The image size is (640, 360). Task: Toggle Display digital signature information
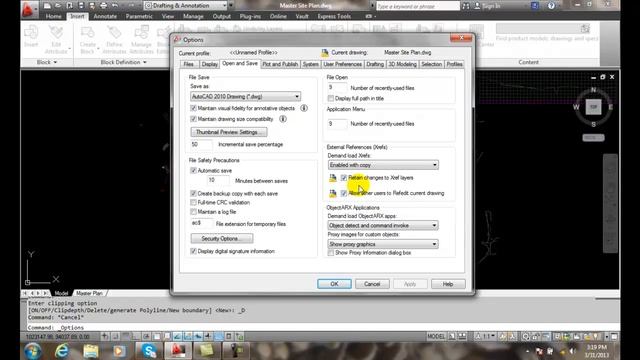[x=193, y=251]
